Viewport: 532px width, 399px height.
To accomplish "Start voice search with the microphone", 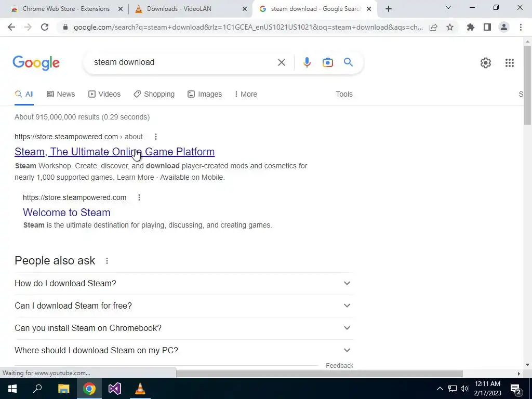I will (x=307, y=62).
